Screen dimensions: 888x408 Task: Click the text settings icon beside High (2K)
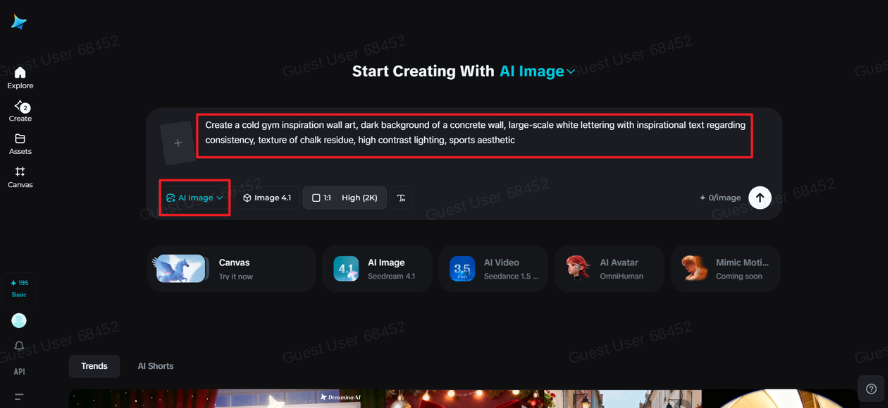pyautogui.click(x=401, y=198)
